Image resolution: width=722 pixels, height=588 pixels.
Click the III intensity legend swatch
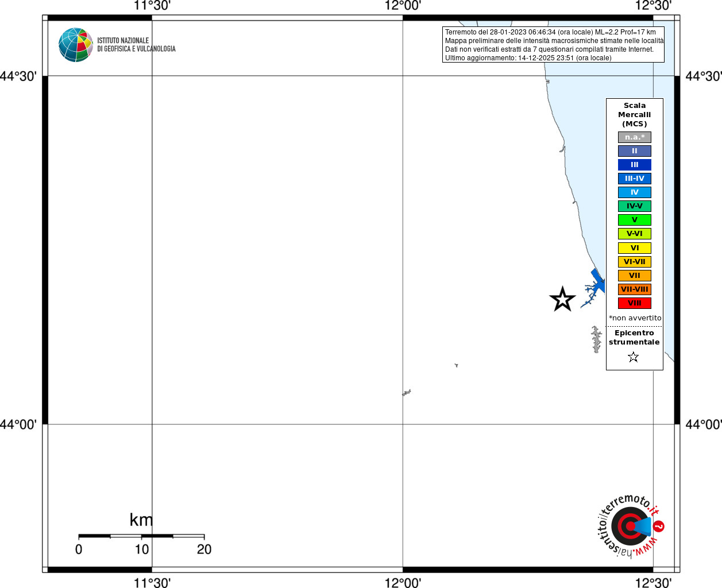click(634, 165)
